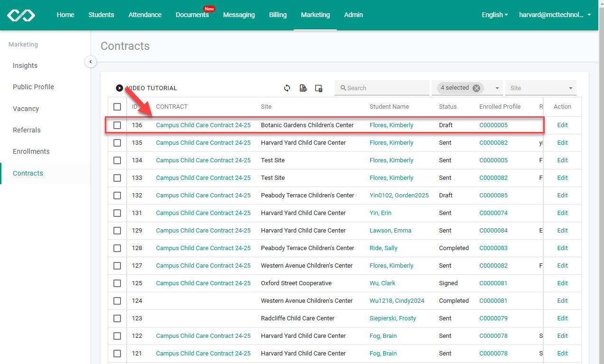Go to the Home tab
Viewport: 604px width, 364px height.
coord(65,15)
